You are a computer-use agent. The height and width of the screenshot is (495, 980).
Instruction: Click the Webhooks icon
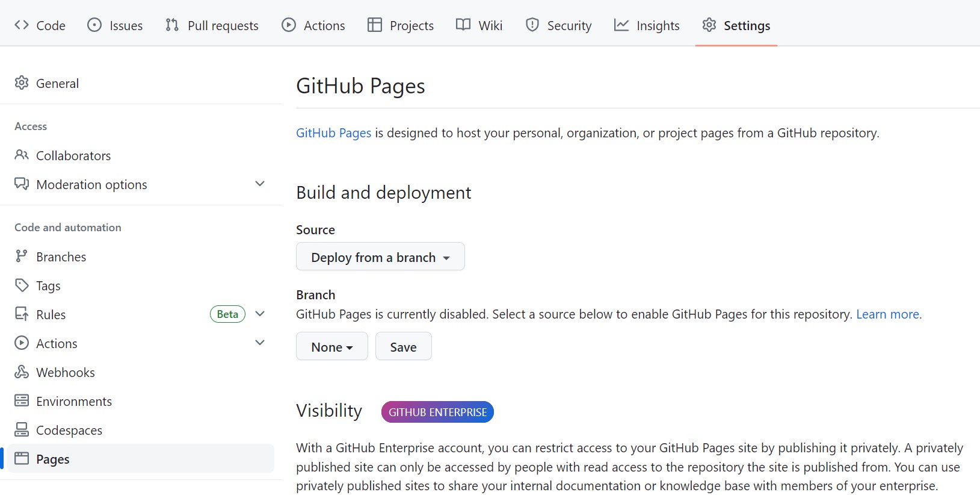22,372
